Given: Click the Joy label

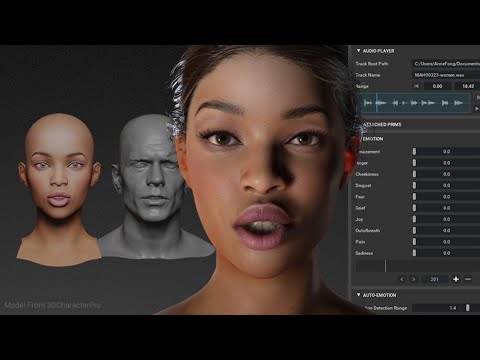Looking at the screenshot, I should point(359,219).
